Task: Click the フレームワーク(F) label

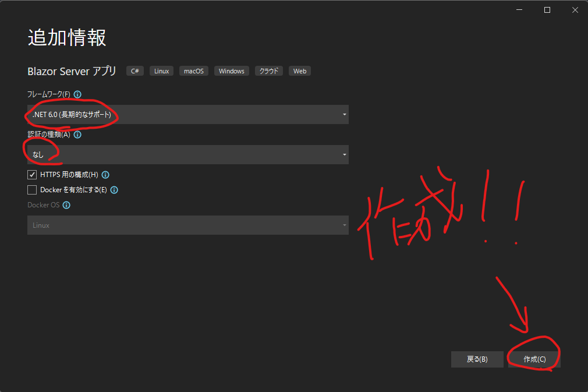Action: [49, 94]
